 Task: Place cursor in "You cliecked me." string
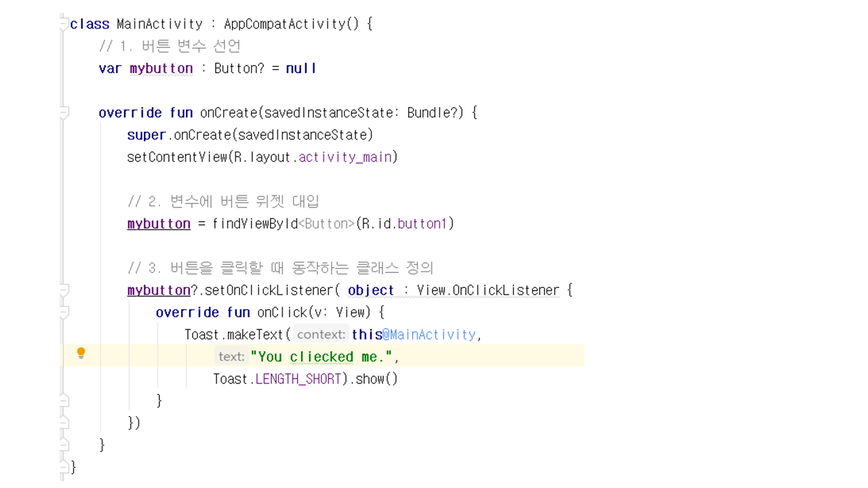pos(321,357)
